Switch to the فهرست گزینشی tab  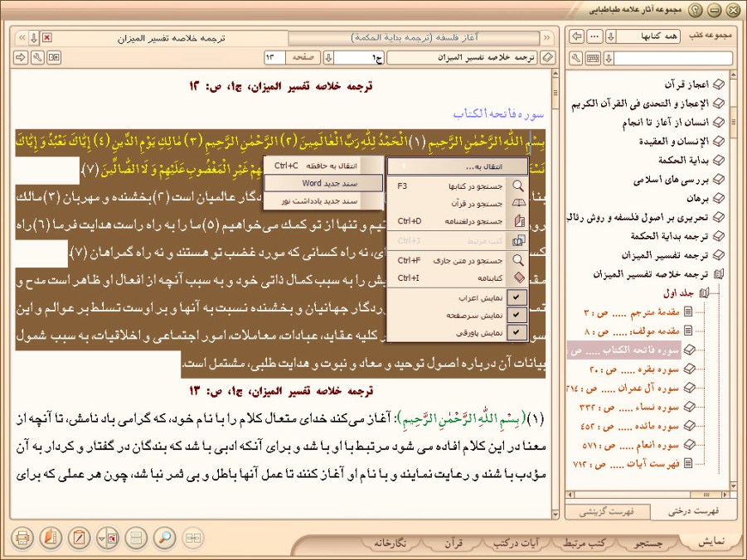pyautogui.click(x=606, y=511)
